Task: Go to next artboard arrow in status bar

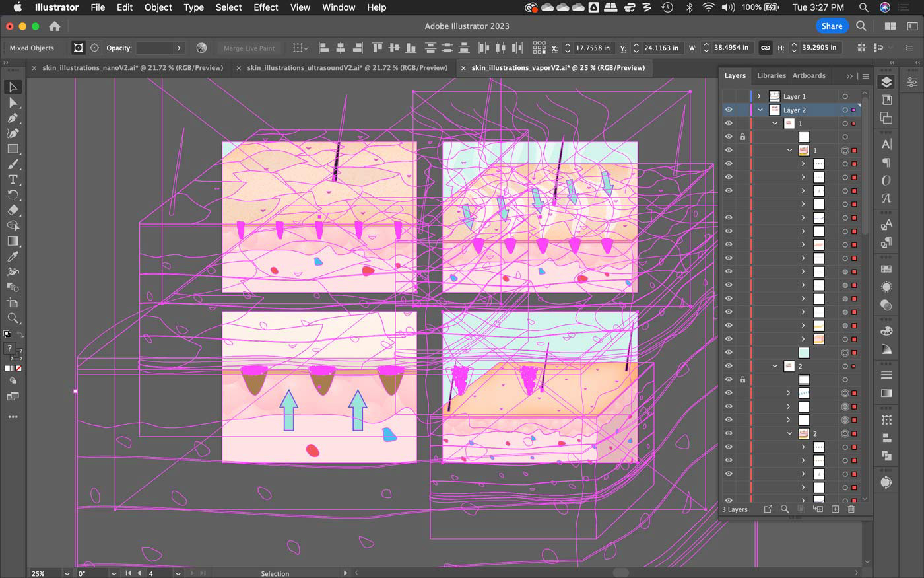Action: point(193,573)
